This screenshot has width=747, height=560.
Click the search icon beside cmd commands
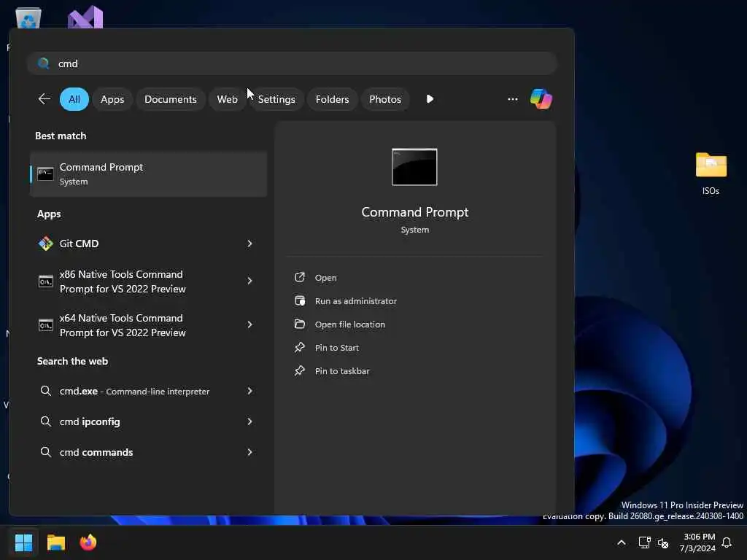(x=46, y=452)
